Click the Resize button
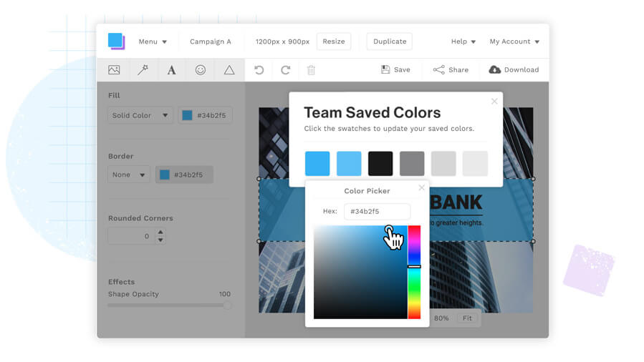This screenshot has height=362, width=644. click(x=333, y=41)
